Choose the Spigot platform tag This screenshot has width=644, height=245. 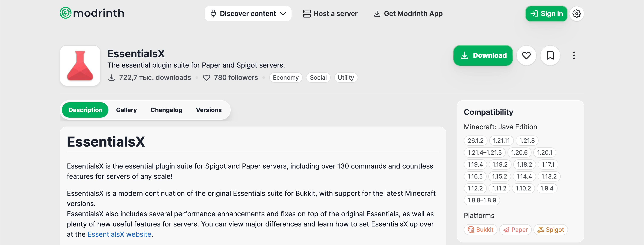tap(551, 229)
